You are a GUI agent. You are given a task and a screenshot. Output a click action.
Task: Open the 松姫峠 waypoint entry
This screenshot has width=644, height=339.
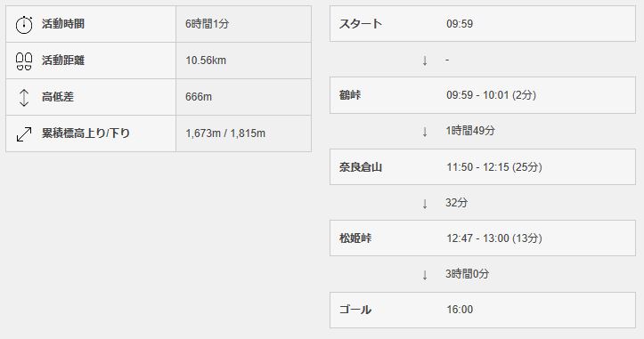click(x=483, y=238)
